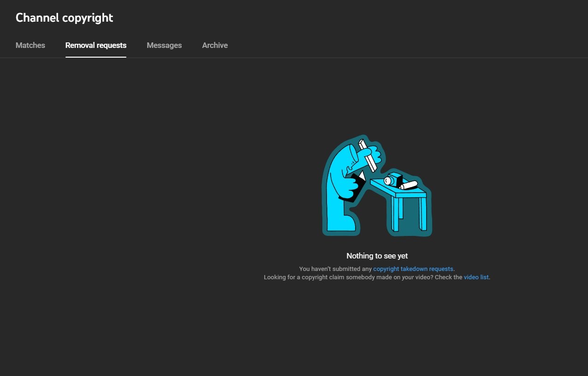Image resolution: width=588 pixels, height=376 pixels.
Task: Open the Messages tab
Action: [164, 45]
